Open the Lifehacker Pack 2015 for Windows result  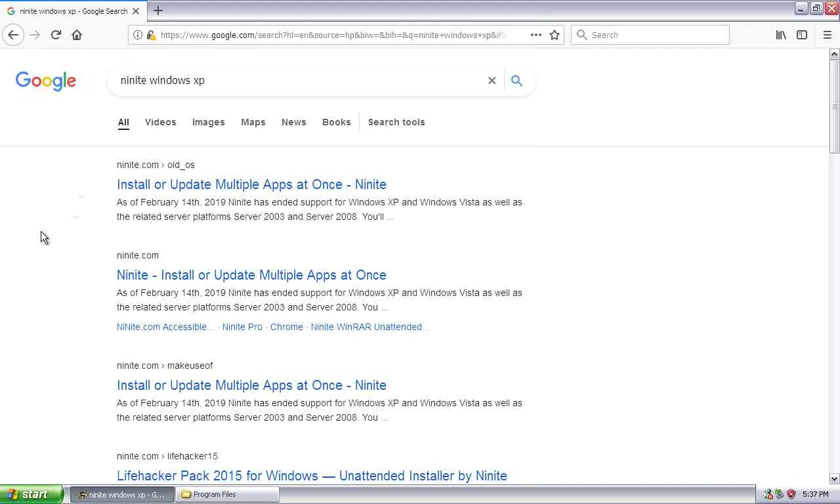312,476
